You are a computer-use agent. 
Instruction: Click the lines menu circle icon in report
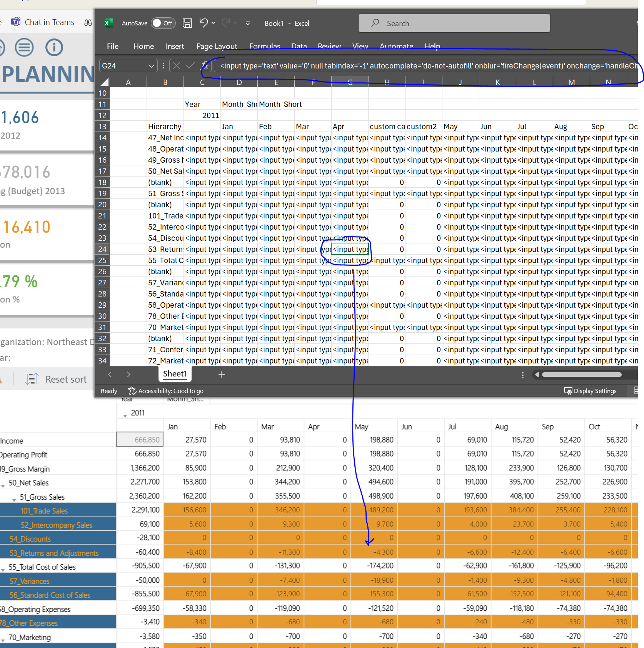(x=24, y=48)
